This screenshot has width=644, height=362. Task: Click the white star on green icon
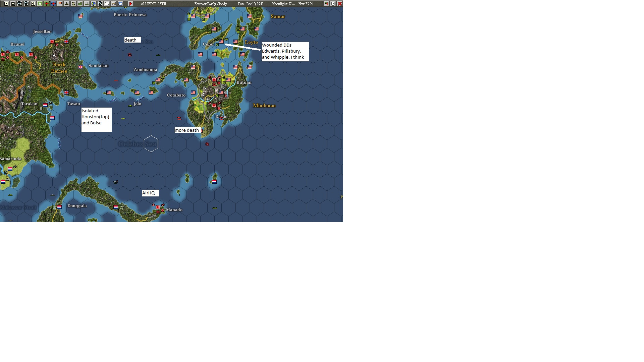pyautogui.click(x=40, y=4)
